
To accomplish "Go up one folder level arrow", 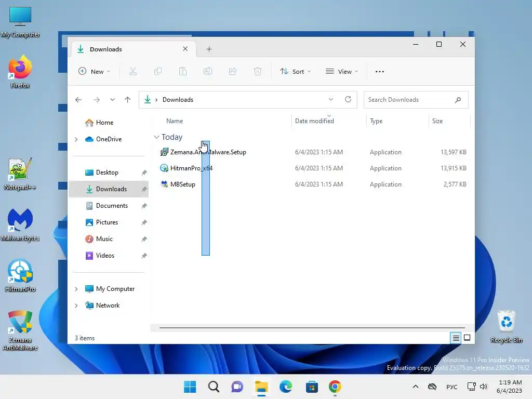I will click(x=128, y=100).
